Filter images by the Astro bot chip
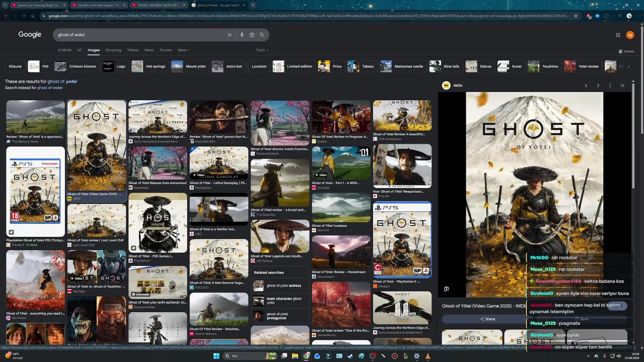Screen dimensions: 644x362 [x=228, y=66]
